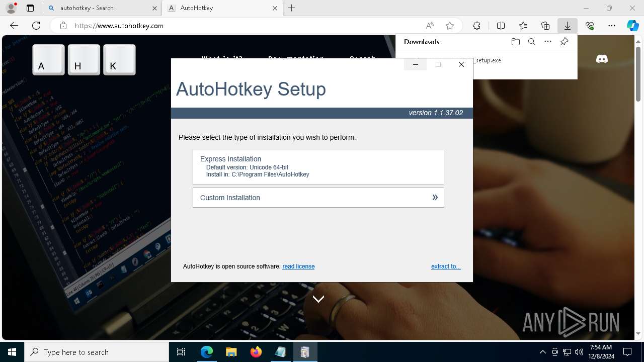Screen dimensions: 644x362
Task: Open Collections panel
Action: 545,26
